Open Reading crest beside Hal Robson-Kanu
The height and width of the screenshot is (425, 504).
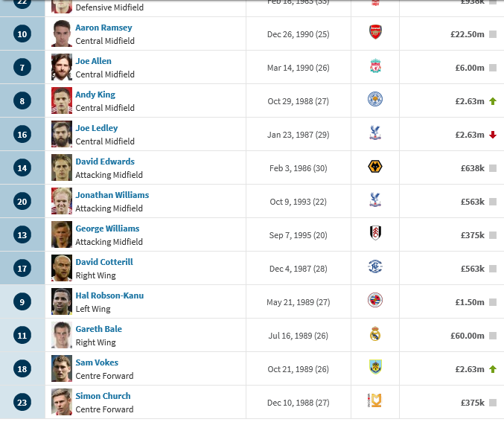375,300
